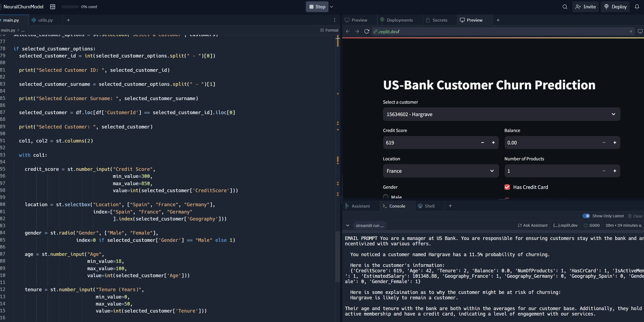The width and height of the screenshot is (644, 322).
Task: Decrease the Number of Products value
Action: coord(604,171)
